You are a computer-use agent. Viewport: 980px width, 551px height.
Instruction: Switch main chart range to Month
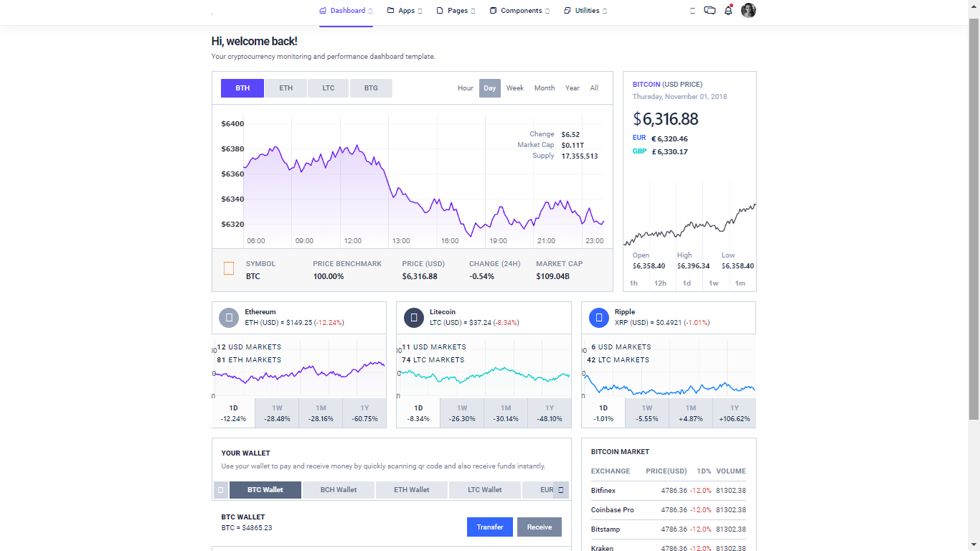(545, 88)
